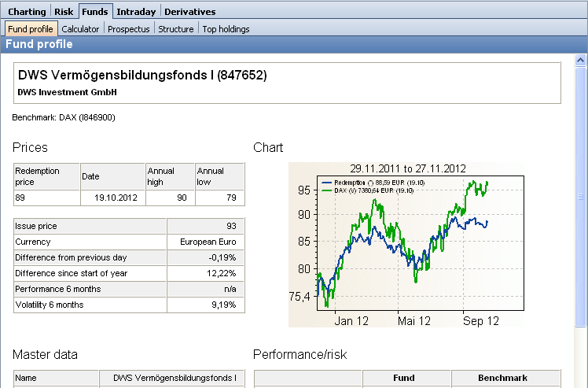Click the DWS Vermögensbildungsfonds I heading
The height and width of the screenshot is (388, 588).
[141, 76]
